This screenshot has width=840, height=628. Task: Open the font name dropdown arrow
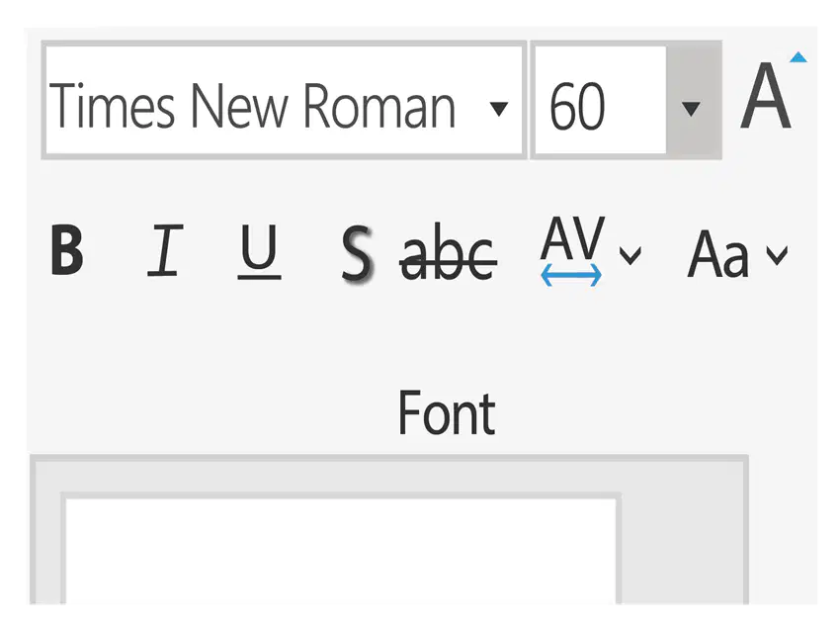(499, 107)
